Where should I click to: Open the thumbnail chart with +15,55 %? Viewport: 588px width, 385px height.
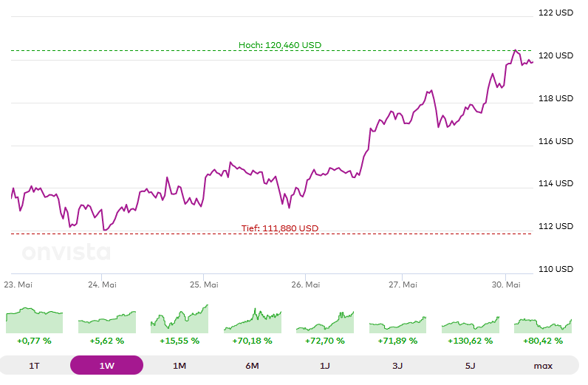180,318
